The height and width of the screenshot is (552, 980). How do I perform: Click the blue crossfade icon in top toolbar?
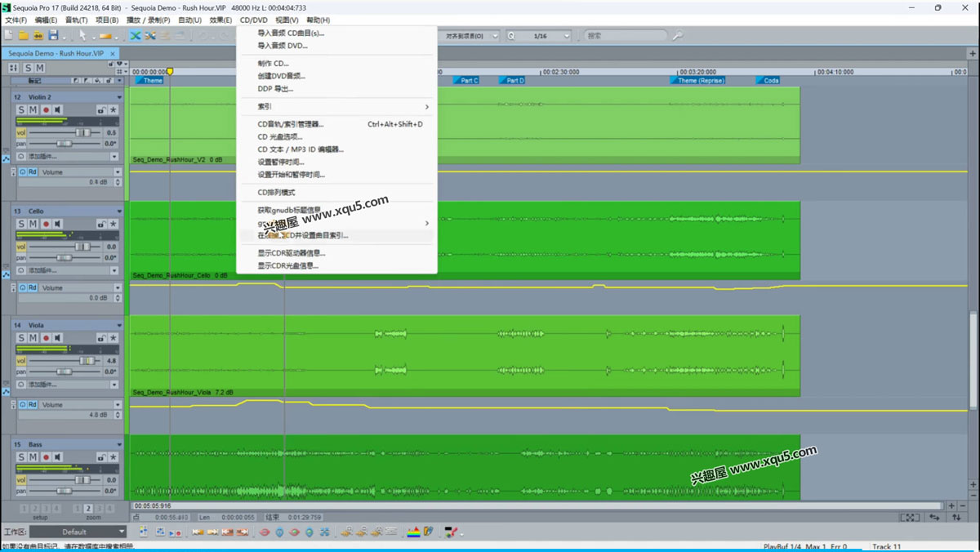(x=136, y=36)
